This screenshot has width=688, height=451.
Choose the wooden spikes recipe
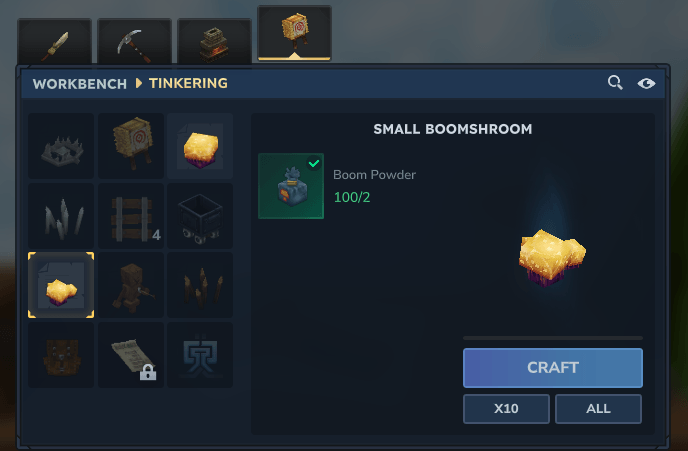[200, 285]
